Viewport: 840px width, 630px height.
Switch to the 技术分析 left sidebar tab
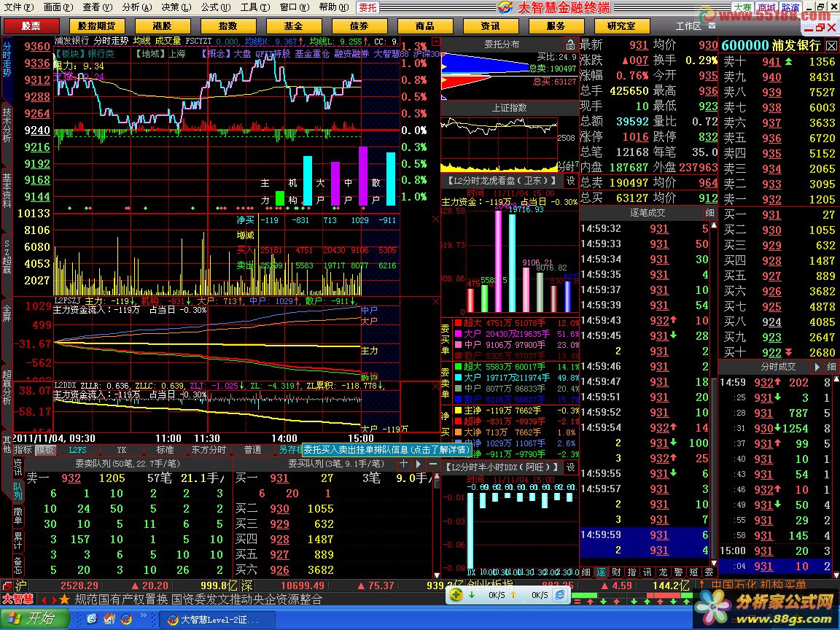pos(7,125)
